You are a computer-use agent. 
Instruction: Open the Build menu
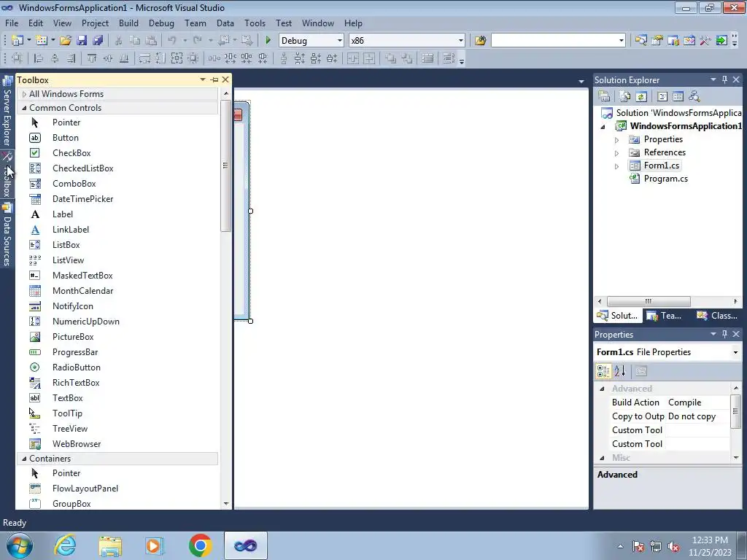[128, 23]
